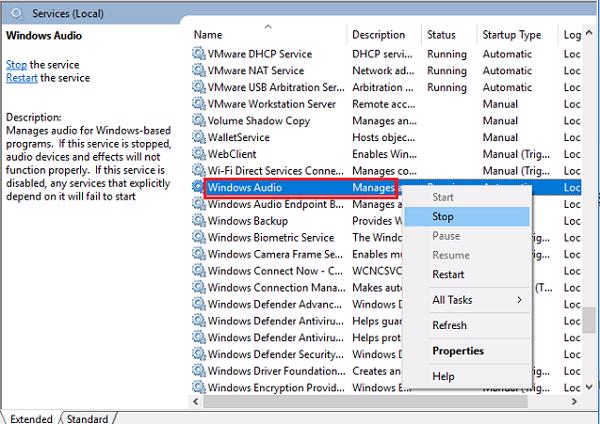Click the Windows Defender Security gear icon
Screen dimensions: 600x424
tap(199, 354)
